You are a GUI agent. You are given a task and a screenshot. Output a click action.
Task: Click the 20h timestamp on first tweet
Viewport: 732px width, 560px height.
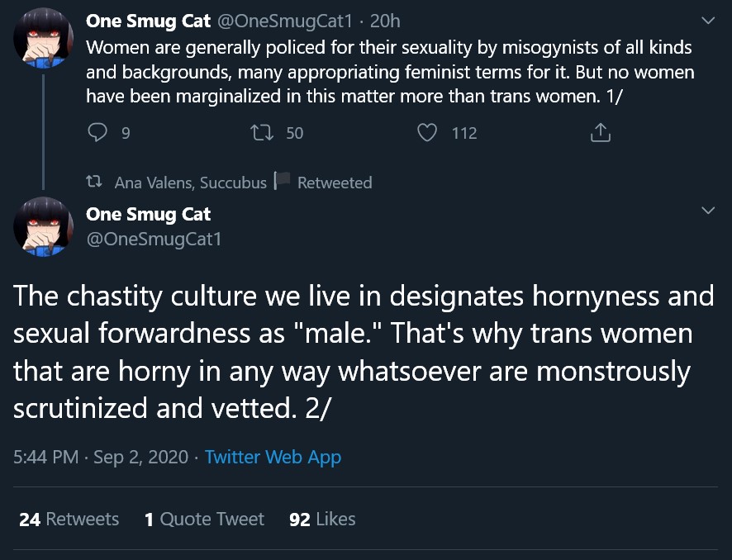click(385, 22)
